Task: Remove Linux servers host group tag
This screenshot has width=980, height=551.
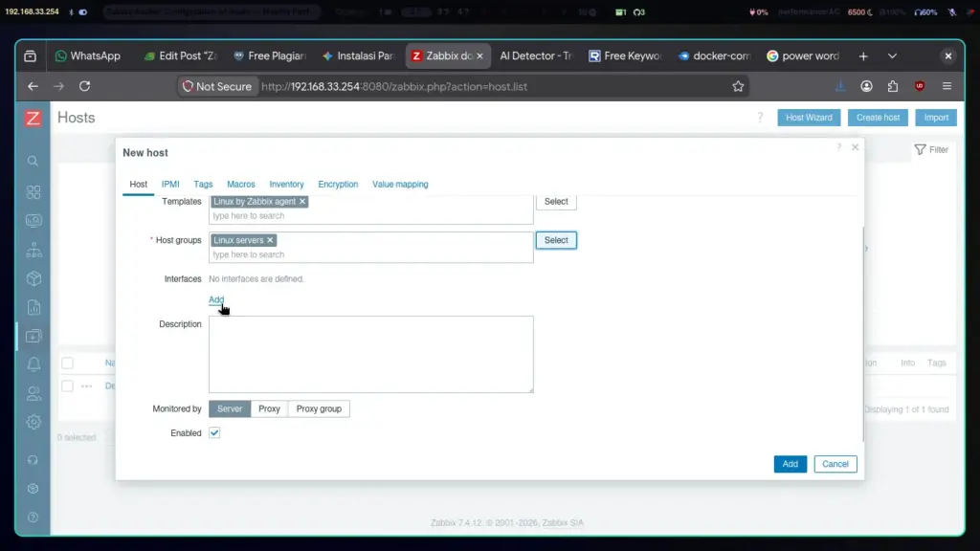Action: [270, 240]
